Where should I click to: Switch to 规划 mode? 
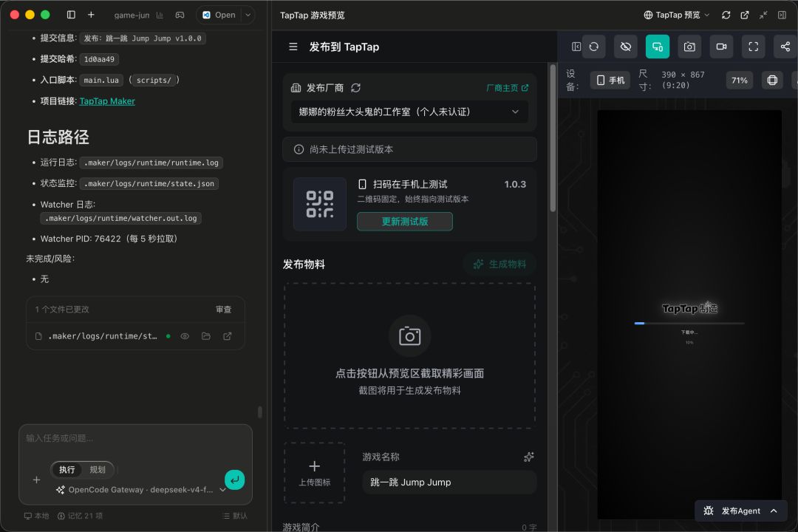[x=98, y=470]
